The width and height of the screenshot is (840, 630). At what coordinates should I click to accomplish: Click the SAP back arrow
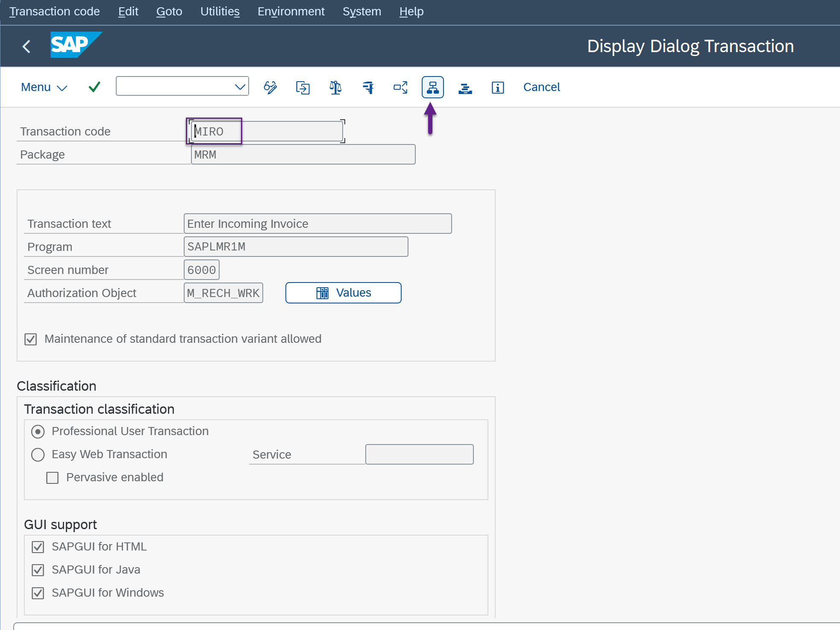click(x=26, y=46)
